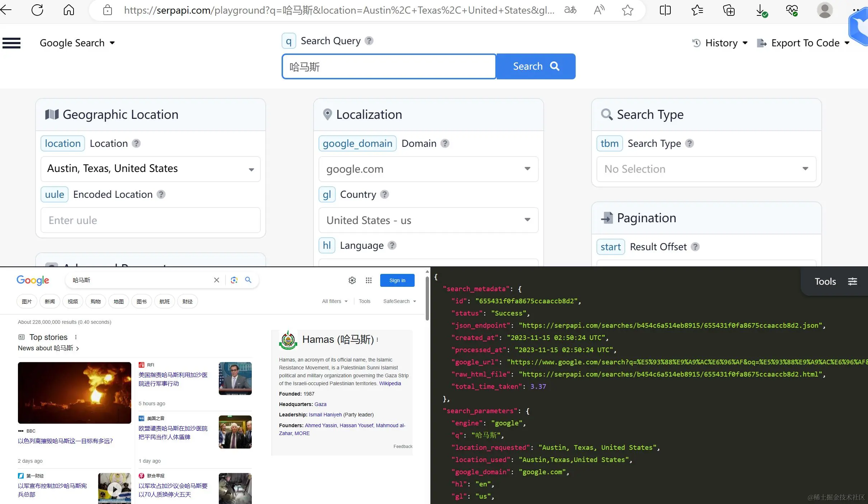Open the google.com domain dropdown
This screenshot has height=504, width=868.
[428, 169]
